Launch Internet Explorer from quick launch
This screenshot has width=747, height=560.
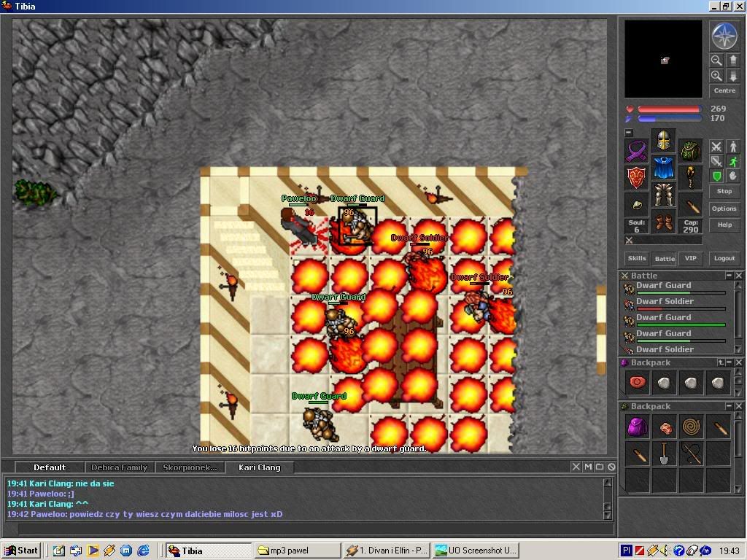click(x=143, y=551)
